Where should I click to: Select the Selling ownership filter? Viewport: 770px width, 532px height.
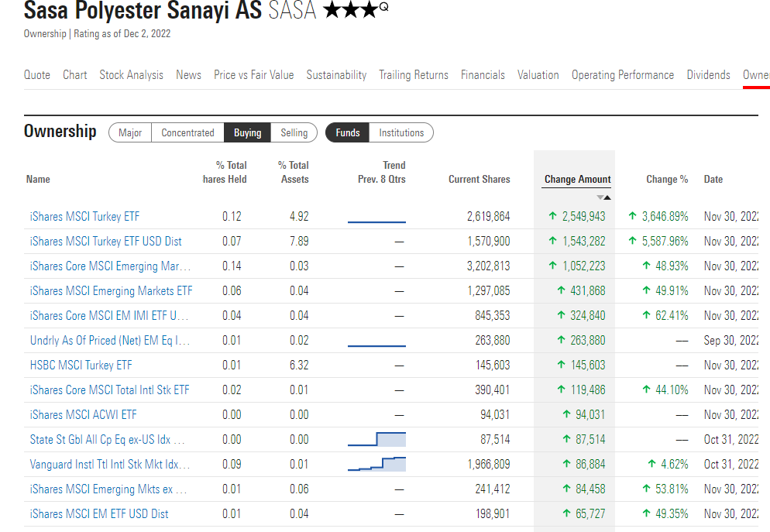pos(294,132)
